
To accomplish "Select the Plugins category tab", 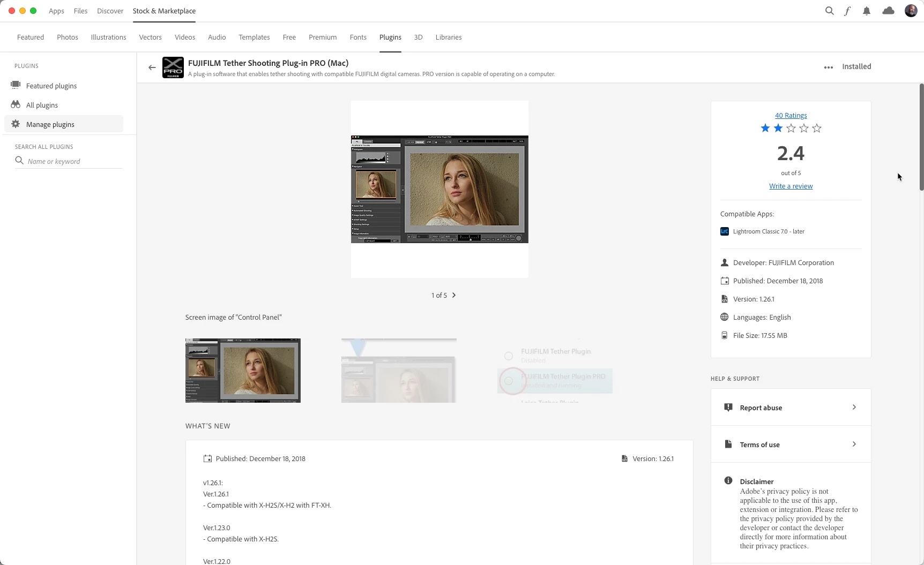I will (390, 37).
